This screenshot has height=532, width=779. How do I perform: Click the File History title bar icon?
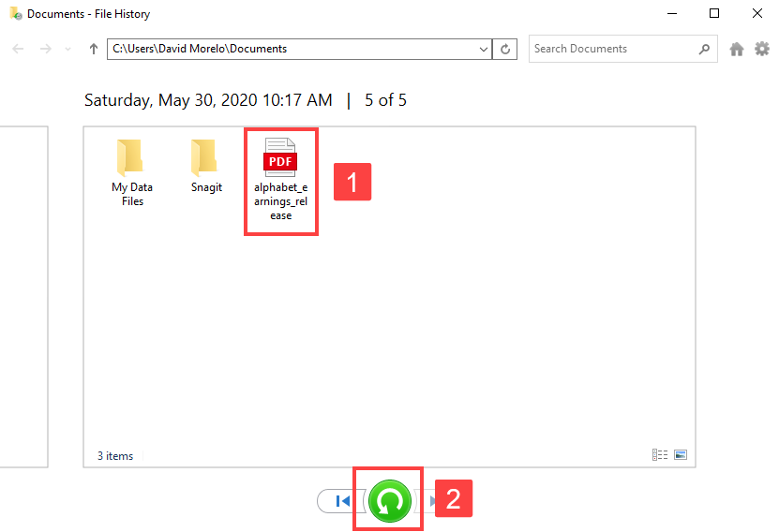click(15, 13)
